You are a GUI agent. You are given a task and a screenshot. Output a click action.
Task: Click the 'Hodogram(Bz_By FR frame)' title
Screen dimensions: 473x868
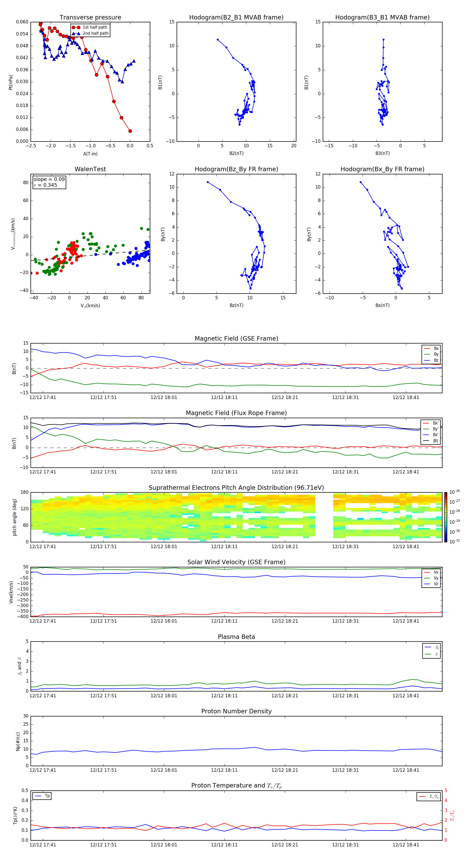236,169
